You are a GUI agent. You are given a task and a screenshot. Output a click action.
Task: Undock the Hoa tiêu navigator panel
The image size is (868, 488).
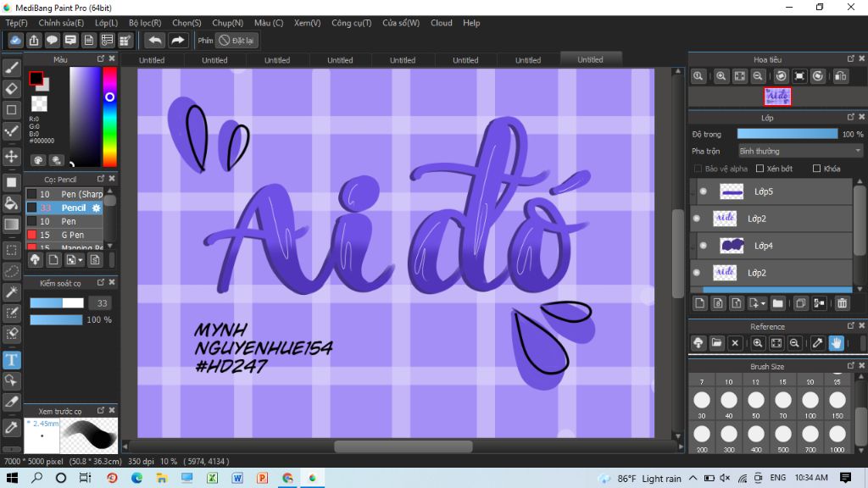point(851,58)
